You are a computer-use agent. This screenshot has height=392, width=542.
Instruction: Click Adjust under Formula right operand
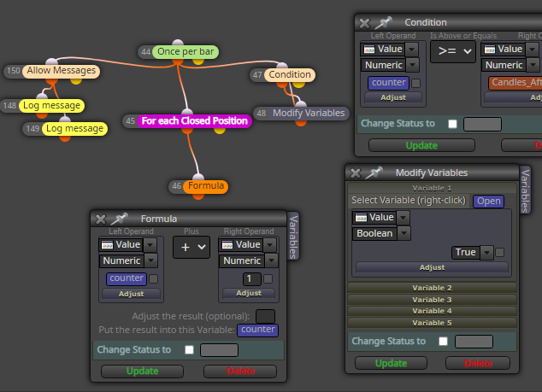[249, 293]
